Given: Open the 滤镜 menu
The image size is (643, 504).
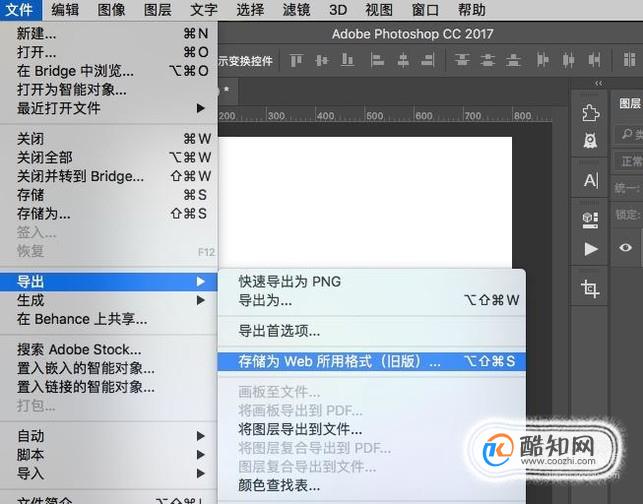Looking at the screenshot, I should (x=296, y=10).
